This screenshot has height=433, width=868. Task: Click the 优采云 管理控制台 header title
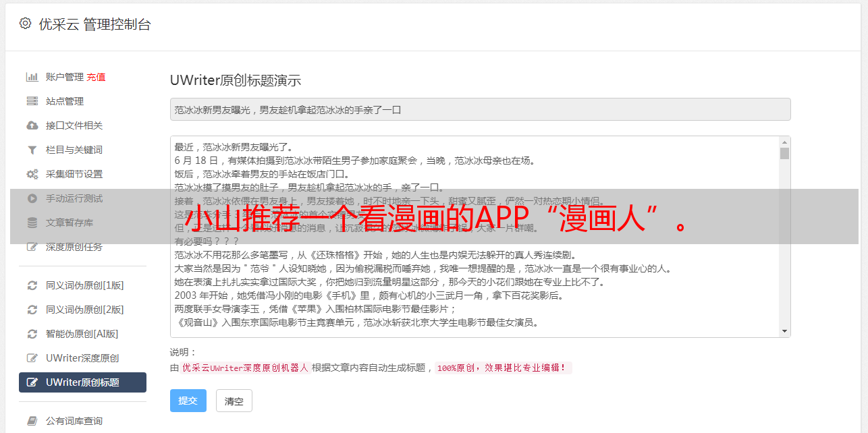point(94,24)
